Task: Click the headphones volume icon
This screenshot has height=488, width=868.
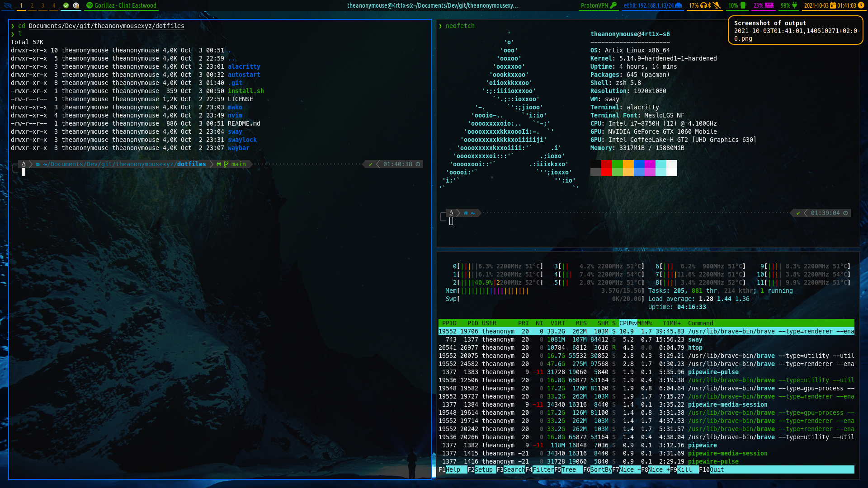Action: coord(703,5)
